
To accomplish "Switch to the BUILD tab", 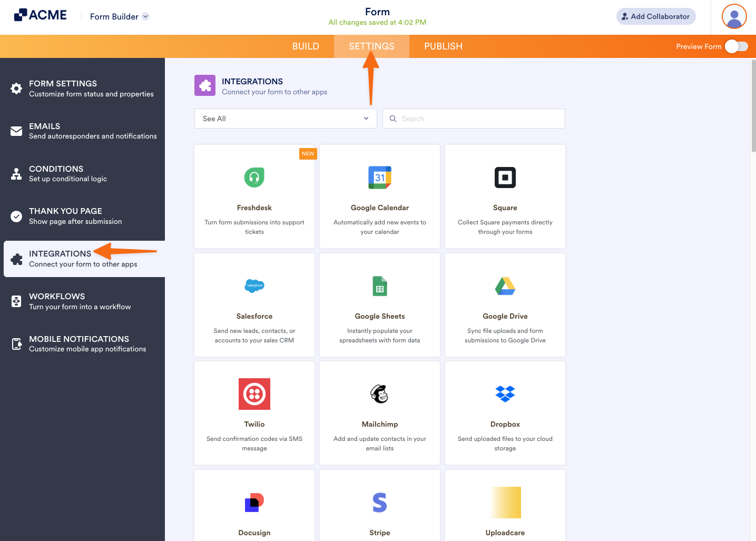I will coord(306,46).
